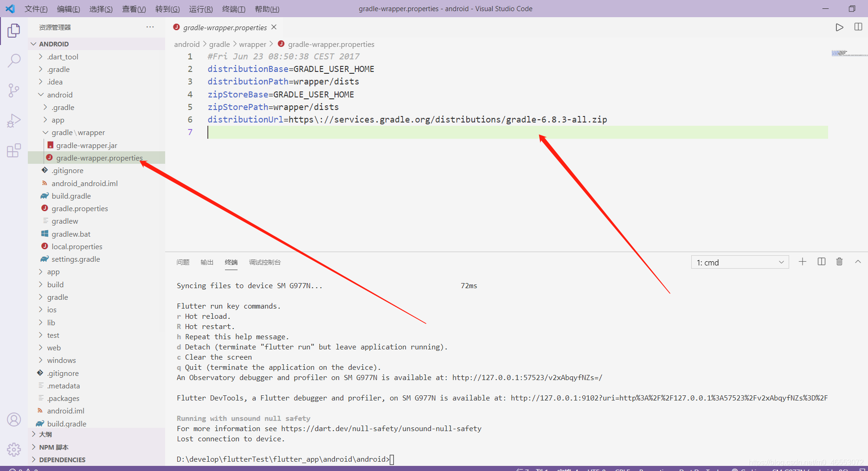The height and width of the screenshot is (471, 868).
Task: Click 'wrapper' in the breadcrumb path
Action: (x=252, y=44)
